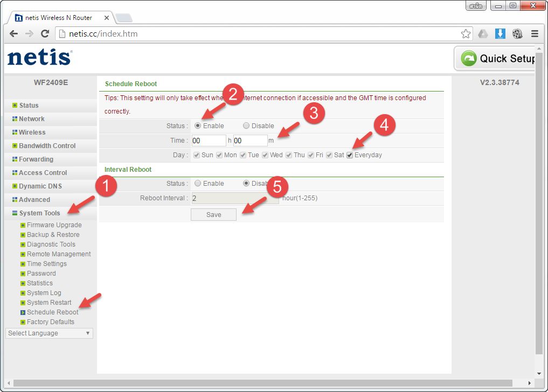Expand the Forwarding menu section
Image resolution: width=548 pixels, height=392 pixels.
tap(36, 159)
